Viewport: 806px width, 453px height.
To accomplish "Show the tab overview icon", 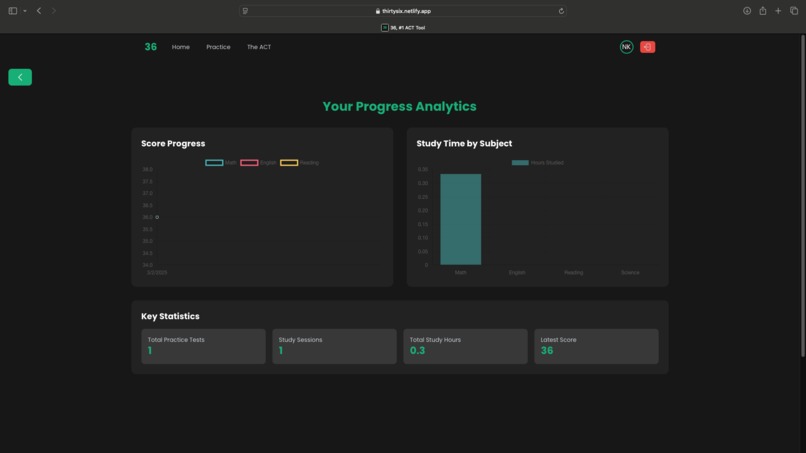I will (x=794, y=11).
